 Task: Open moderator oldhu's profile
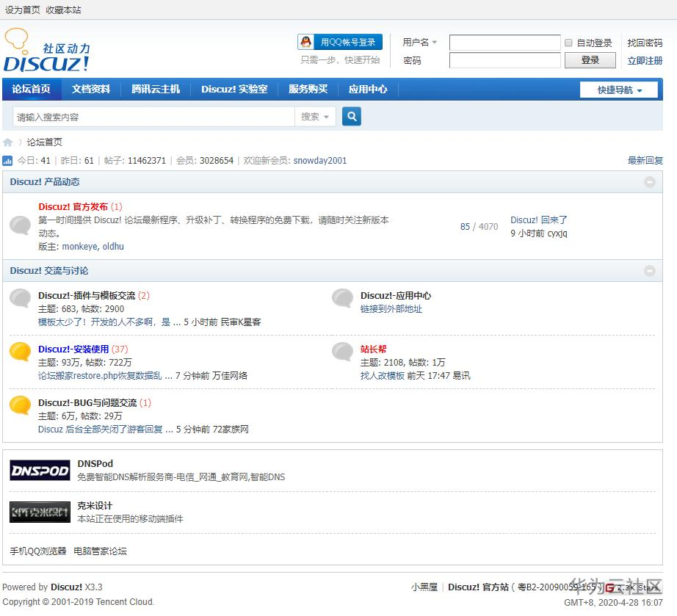click(x=113, y=247)
